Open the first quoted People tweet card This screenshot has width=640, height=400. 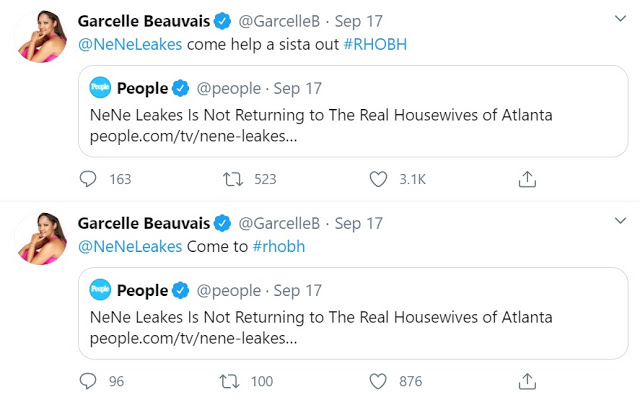pyautogui.click(x=353, y=111)
